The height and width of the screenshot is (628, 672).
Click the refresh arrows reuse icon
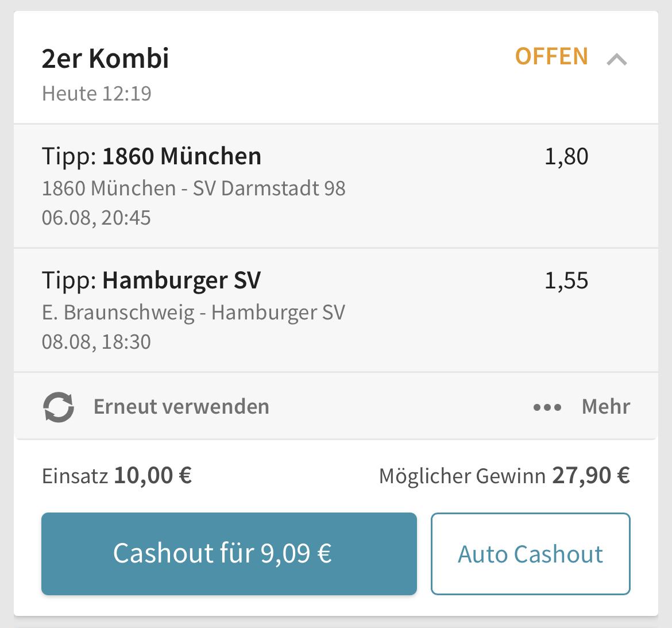point(59,407)
